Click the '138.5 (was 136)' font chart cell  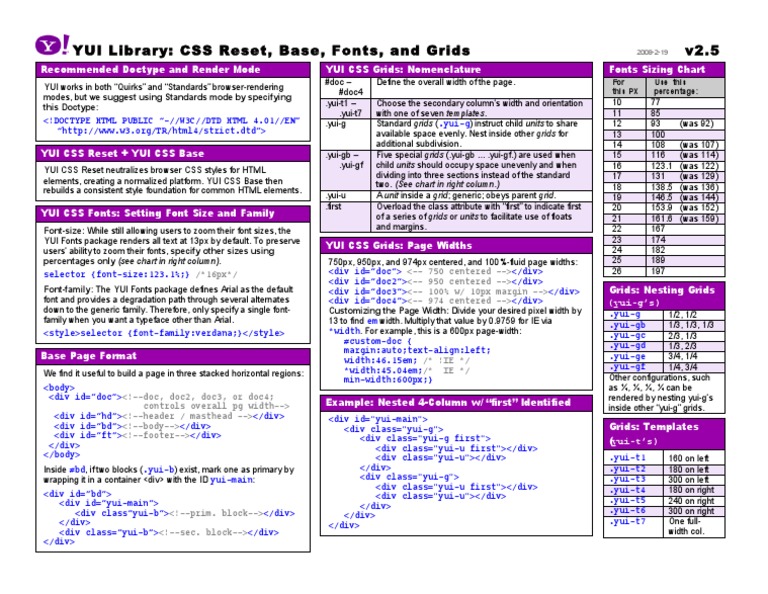pyautogui.click(x=684, y=187)
